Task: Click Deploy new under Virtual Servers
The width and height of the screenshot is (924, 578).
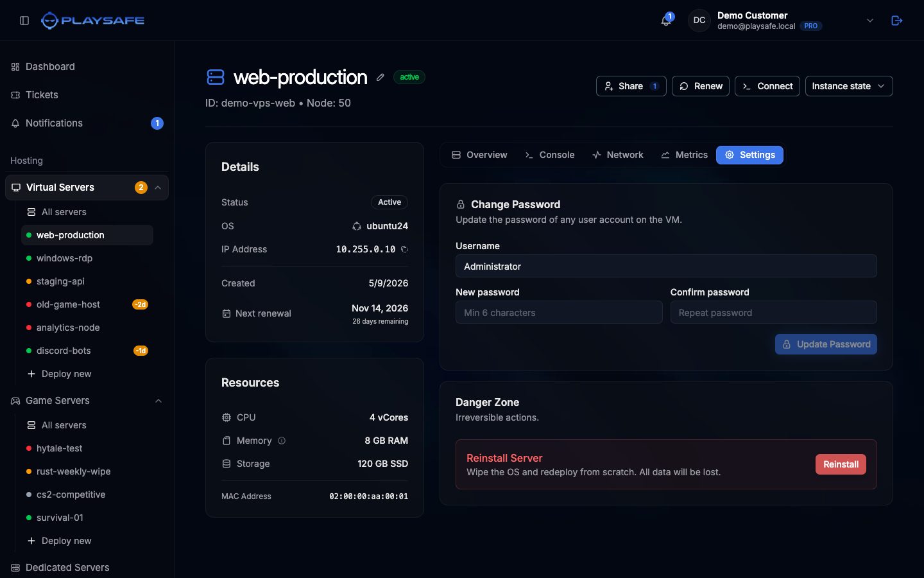Action: click(87, 374)
